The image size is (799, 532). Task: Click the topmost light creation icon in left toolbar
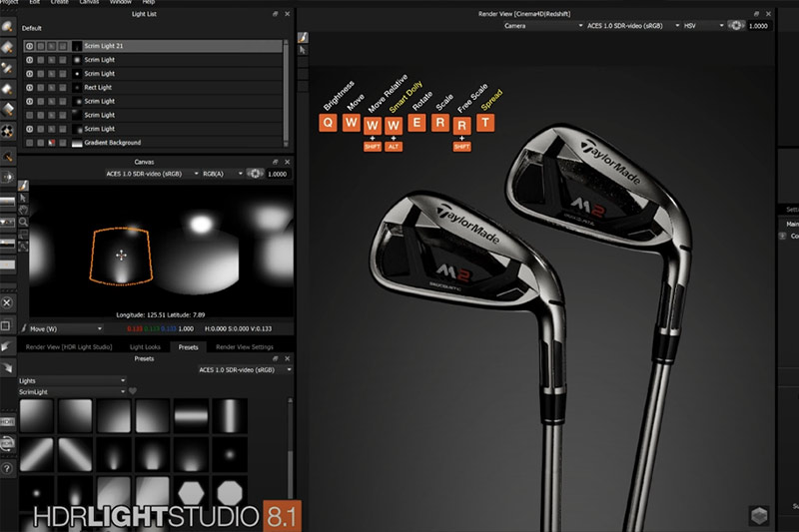point(7,27)
